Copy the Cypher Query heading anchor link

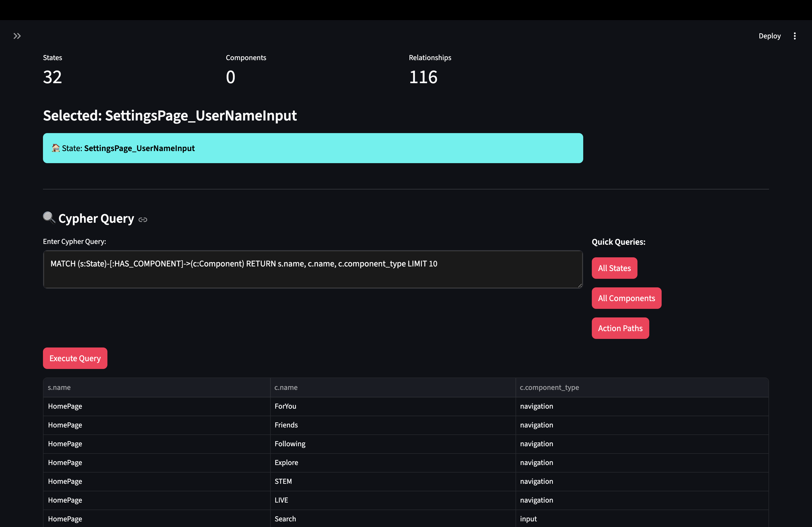(x=143, y=220)
